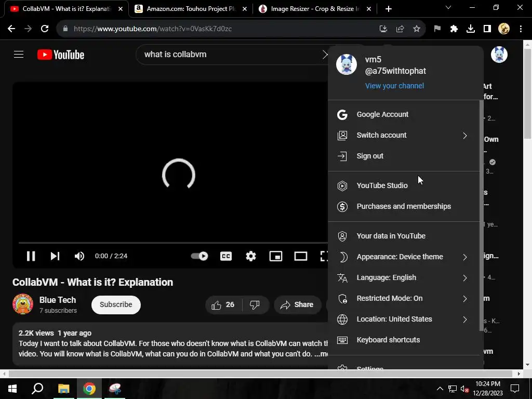Mute the video volume
The width and height of the screenshot is (532, 399).
click(x=79, y=256)
